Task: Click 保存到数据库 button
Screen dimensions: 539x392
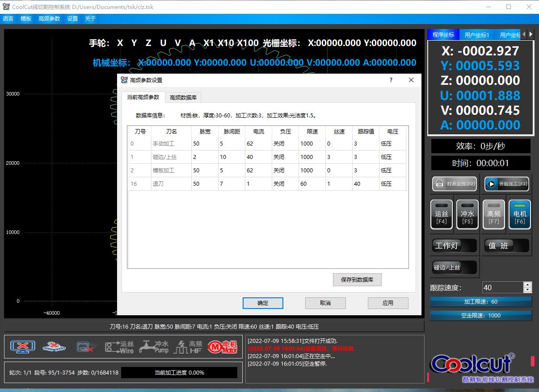Action: tap(357, 279)
